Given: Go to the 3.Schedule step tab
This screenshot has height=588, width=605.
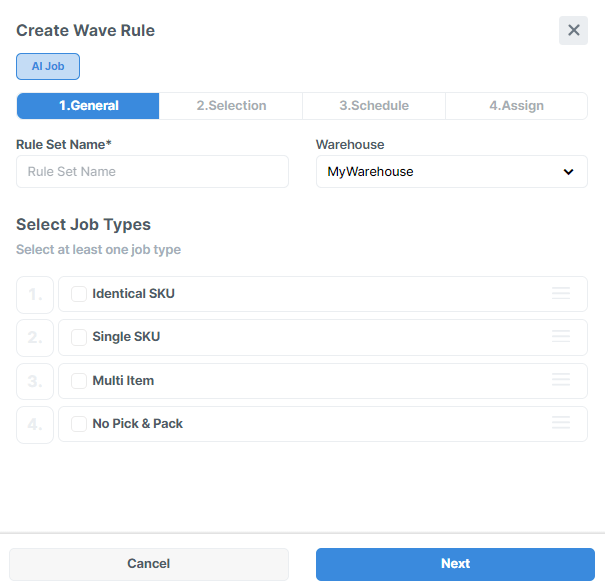Looking at the screenshot, I should click(x=374, y=106).
